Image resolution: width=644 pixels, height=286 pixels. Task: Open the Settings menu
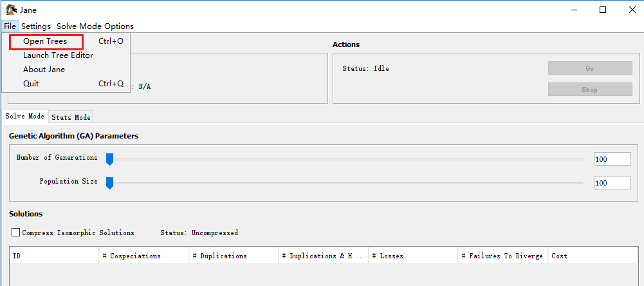[x=36, y=26]
